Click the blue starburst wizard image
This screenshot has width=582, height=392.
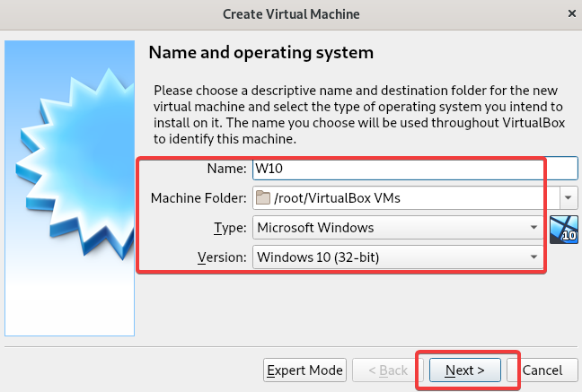pyautogui.click(x=70, y=188)
